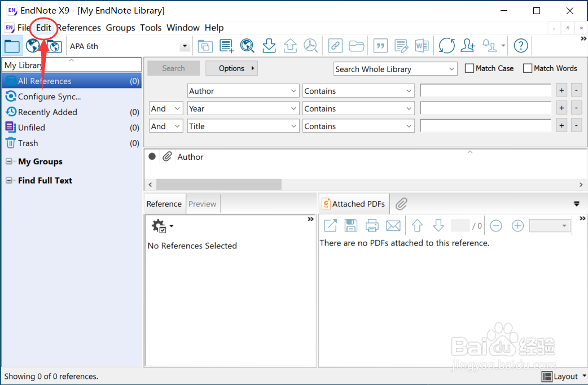The width and height of the screenshot is (588, 385).
Task: Click the Author row search text field
Action: 485,90
